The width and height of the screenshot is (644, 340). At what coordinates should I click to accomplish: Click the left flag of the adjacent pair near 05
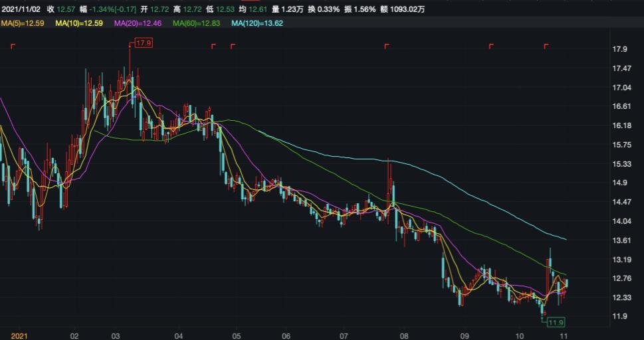(x=213, y=46)
